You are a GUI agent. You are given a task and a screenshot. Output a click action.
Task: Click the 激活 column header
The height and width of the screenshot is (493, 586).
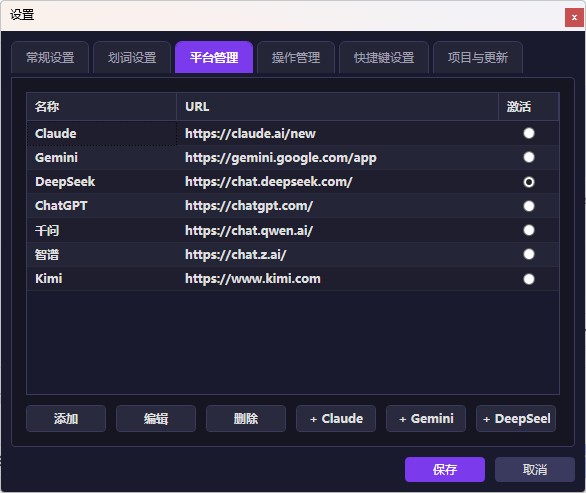pyautogui.click(x=528, y=107)
